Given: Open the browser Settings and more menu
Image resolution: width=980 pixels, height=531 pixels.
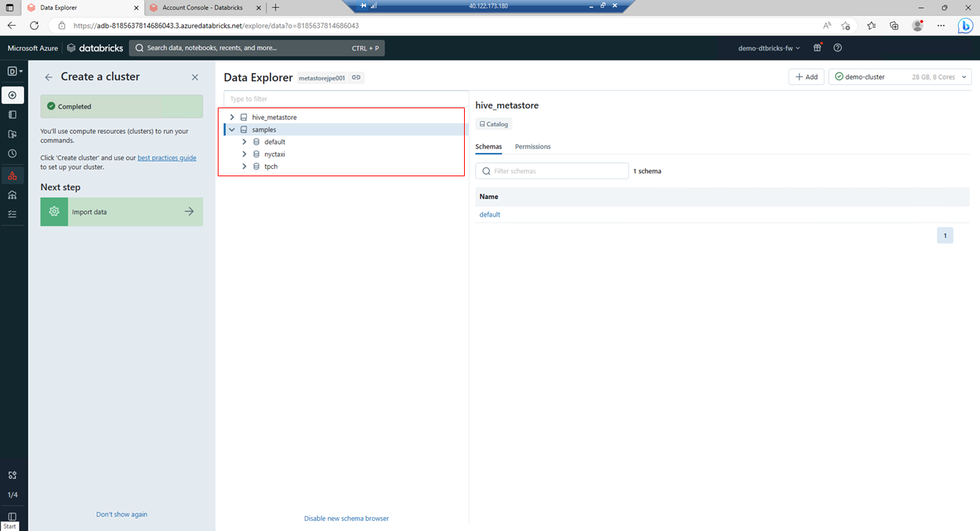Looking at the screenshot, I should coord(941,26).
